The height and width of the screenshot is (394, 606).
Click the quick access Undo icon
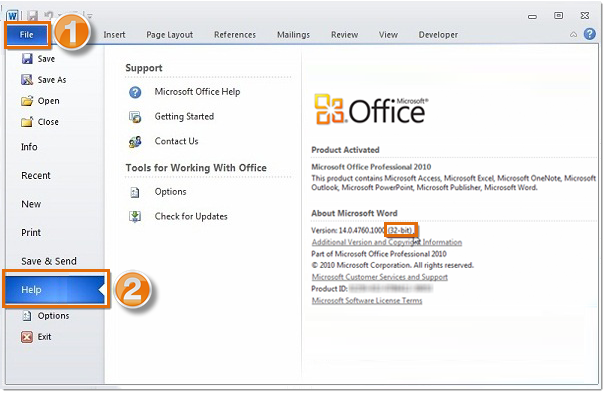tap(49, 15)
